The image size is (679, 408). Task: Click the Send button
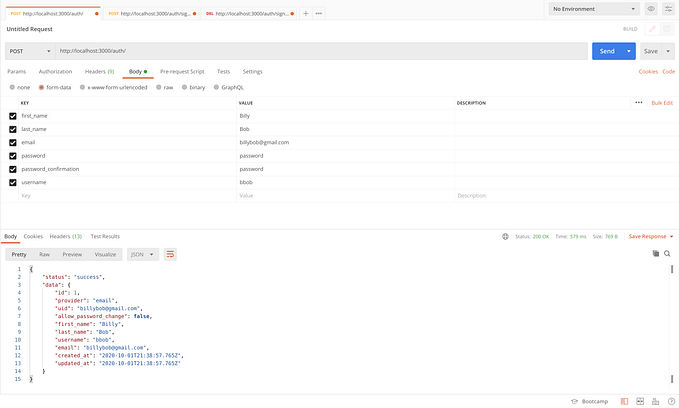pos(607,51)
